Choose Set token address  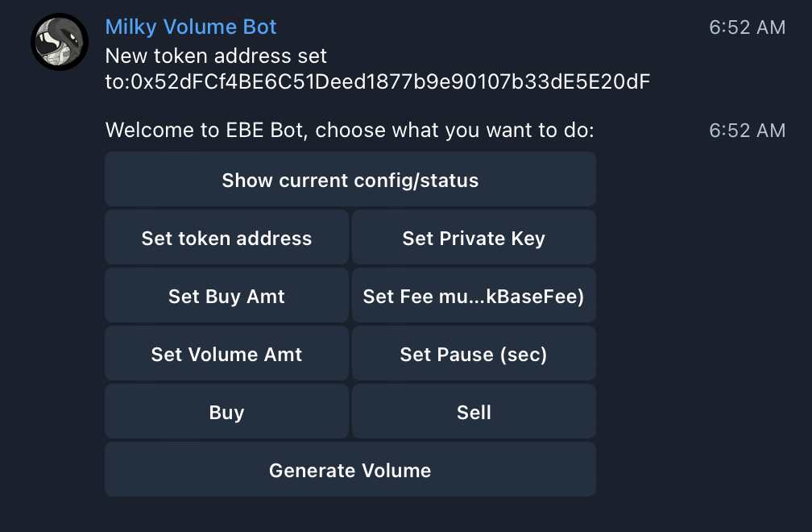(226, 238)
